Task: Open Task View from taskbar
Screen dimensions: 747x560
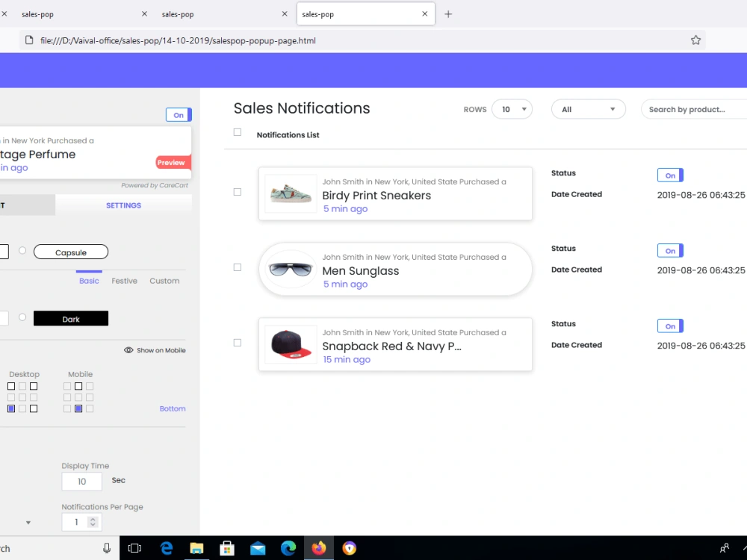Action: click(134, 548)
